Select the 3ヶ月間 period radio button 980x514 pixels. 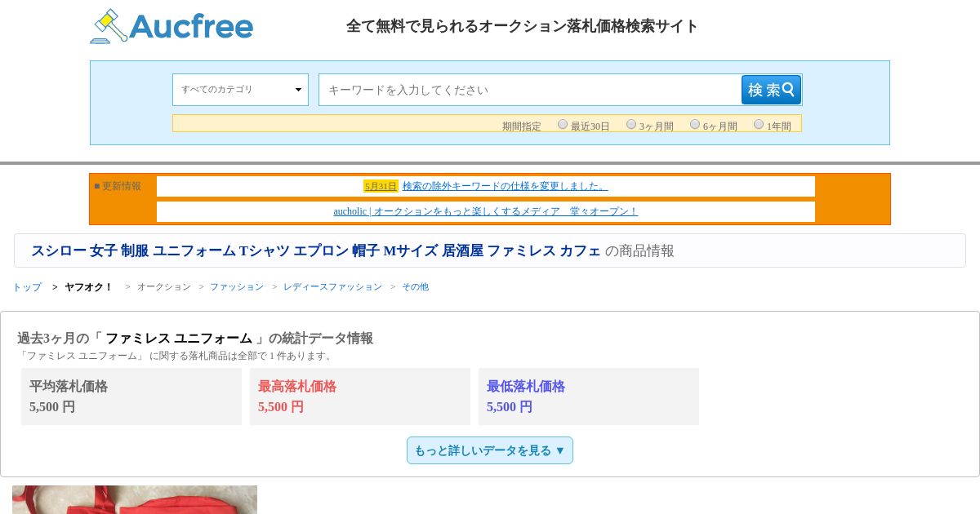(631, 124)
